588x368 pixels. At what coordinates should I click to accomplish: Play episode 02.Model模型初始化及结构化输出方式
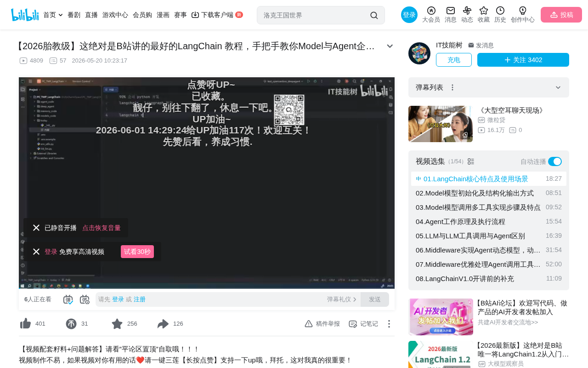pos(489,193)
